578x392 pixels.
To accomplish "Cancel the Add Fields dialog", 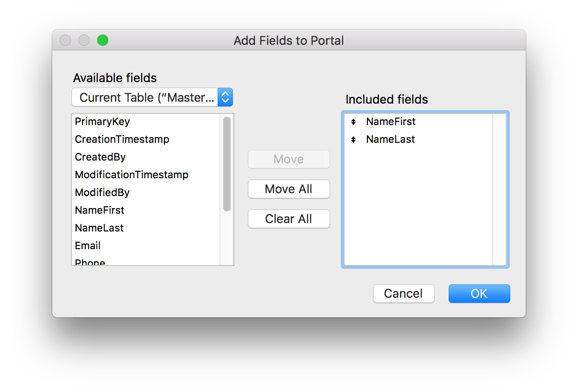I will [x=403, y=294].
